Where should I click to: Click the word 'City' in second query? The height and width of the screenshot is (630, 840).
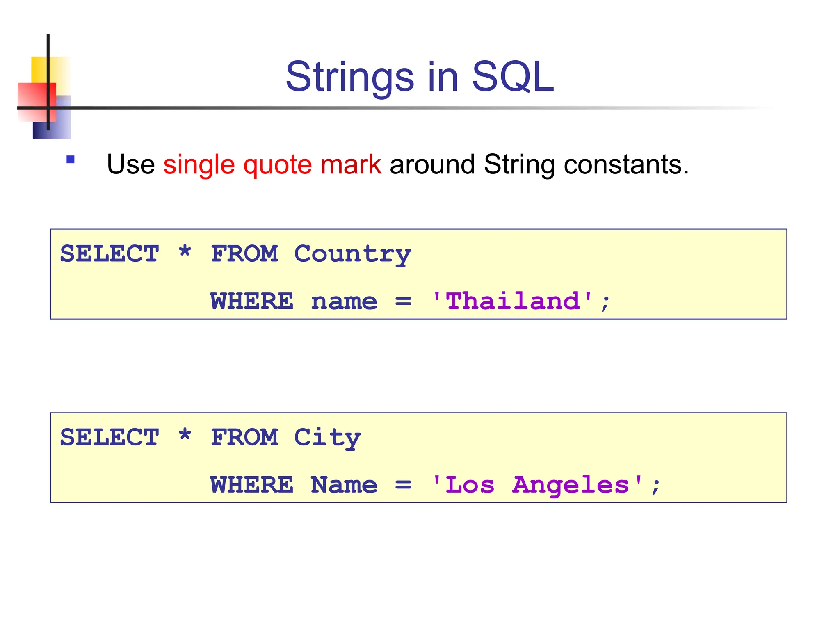point(327,438)
